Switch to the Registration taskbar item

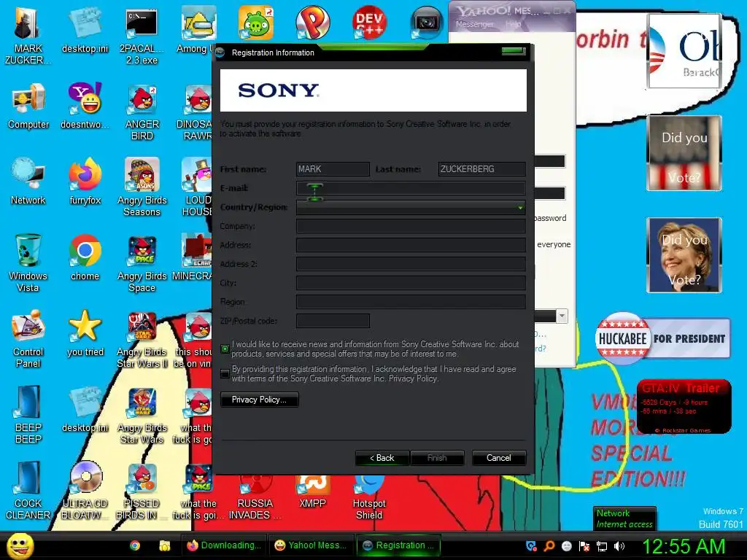point(399,545)
